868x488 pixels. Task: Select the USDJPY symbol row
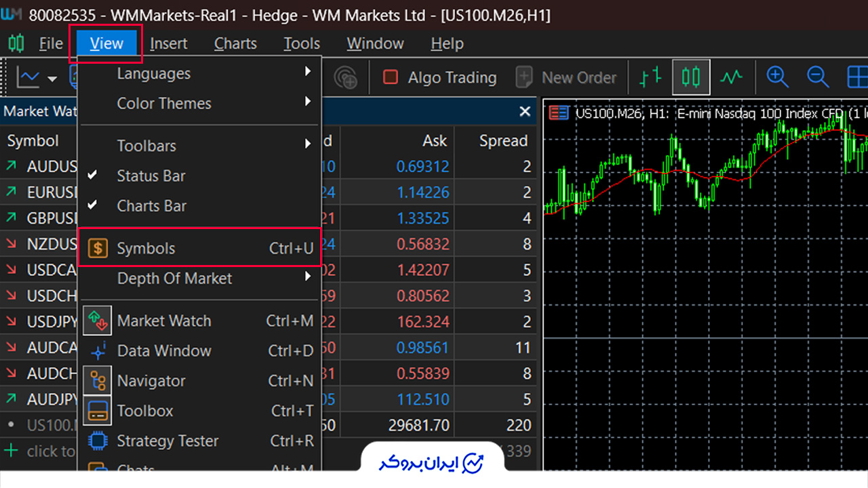click(x=269, y=322)
